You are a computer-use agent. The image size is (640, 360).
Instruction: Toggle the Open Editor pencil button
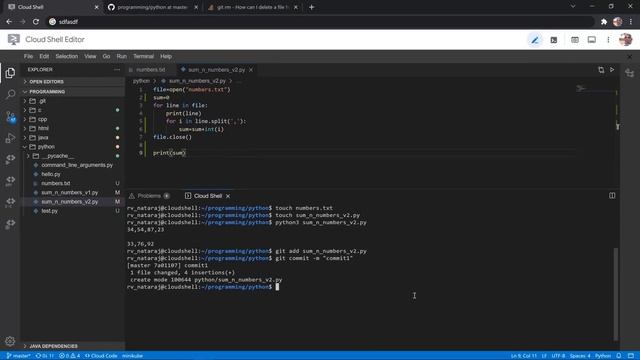coord(535,40)
